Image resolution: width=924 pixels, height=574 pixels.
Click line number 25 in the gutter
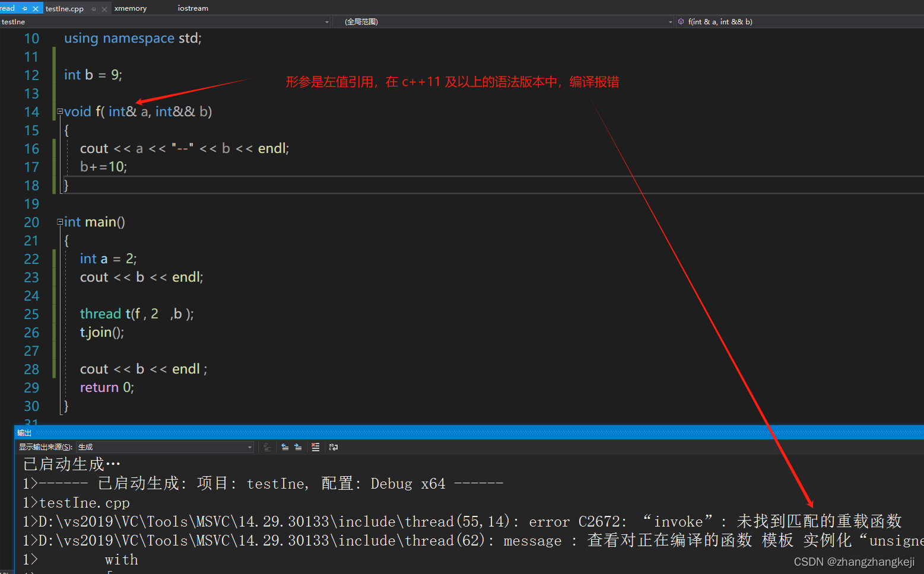(31, 314)
